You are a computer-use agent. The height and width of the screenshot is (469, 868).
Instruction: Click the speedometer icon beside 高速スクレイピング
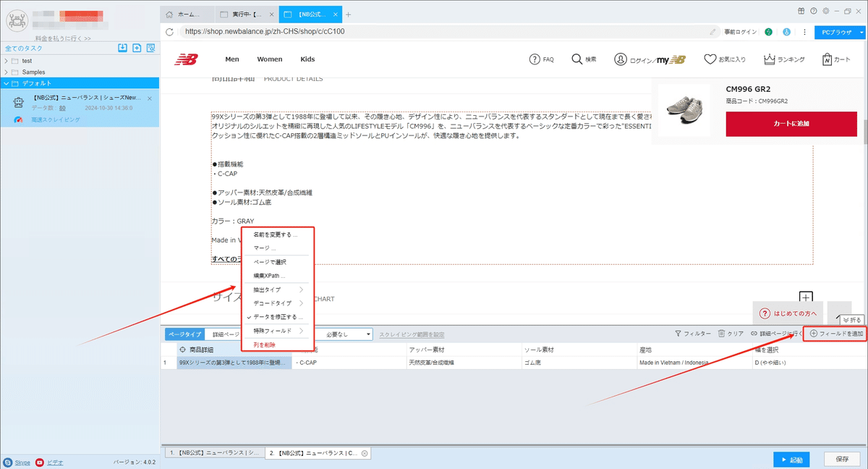coord(19,119)
